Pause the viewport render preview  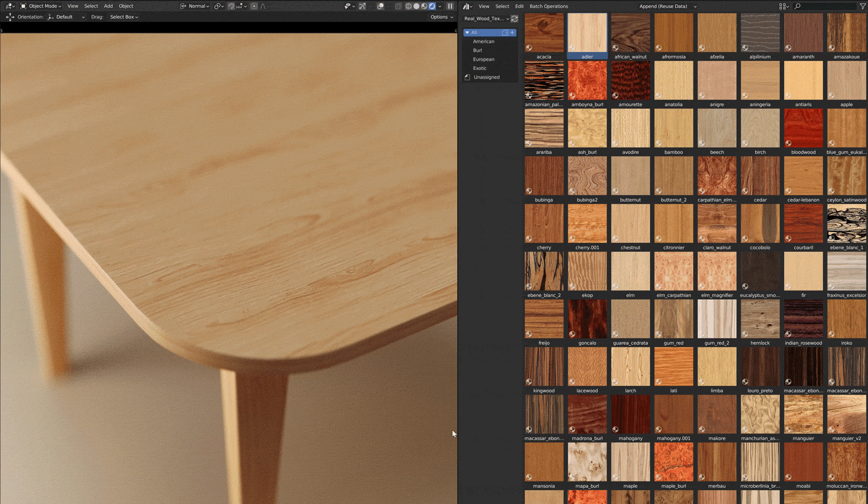(x=450, y=6)
